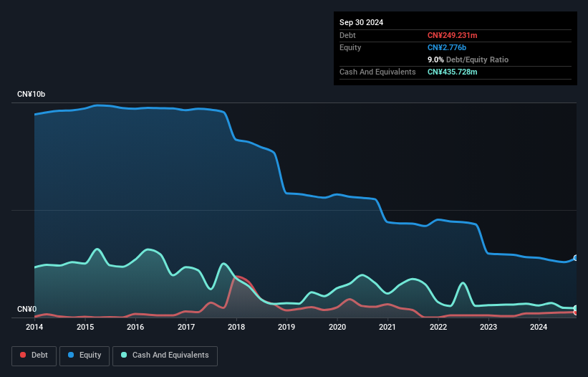Click the 9.0% Debt/Equity Ratio text
The width and height of the screenshot is (588, 377).
[x=468, y=59]
